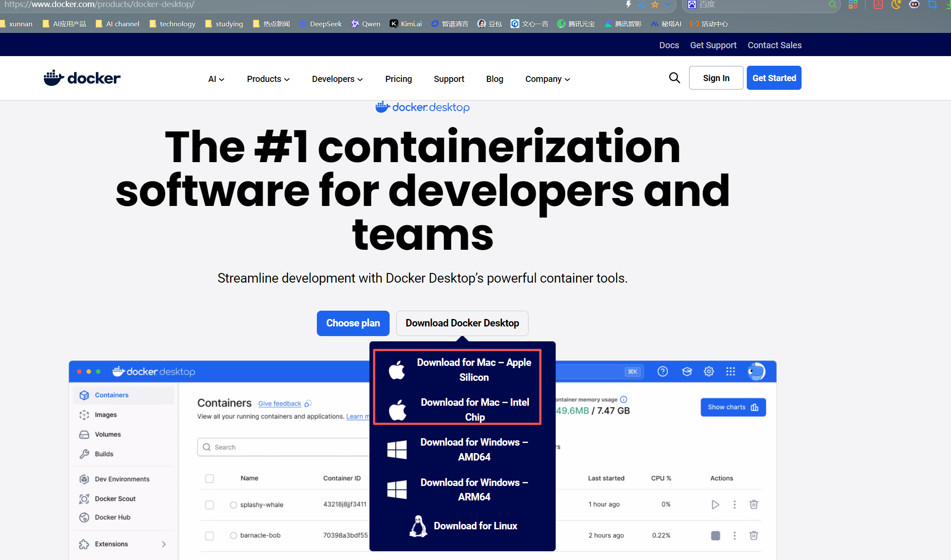Click the user avatar in Docker Desktop
This screenshot has height=560, width=951.
[x=756, y=372]
